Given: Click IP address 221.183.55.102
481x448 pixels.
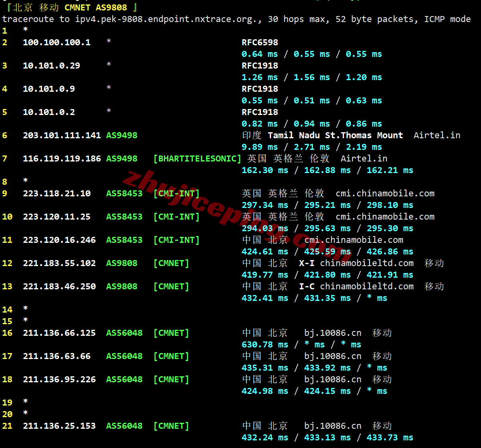Looking at the screenshot, I should pyautogui.click(x=59, y=263).
